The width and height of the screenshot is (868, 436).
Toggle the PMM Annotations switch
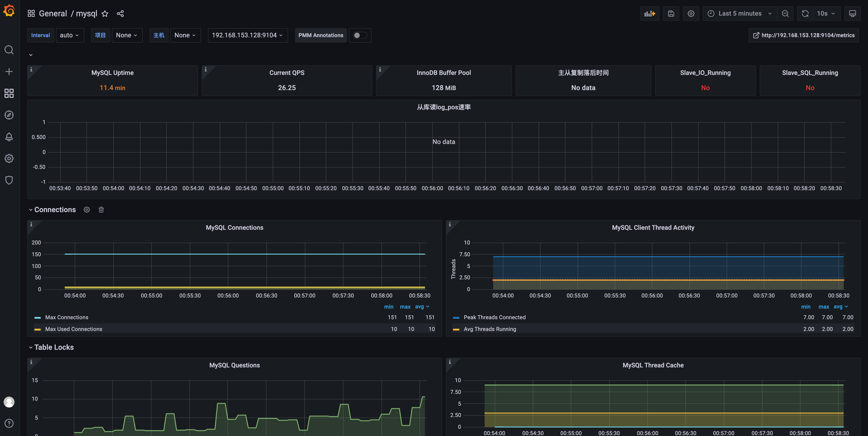point(359,35)
